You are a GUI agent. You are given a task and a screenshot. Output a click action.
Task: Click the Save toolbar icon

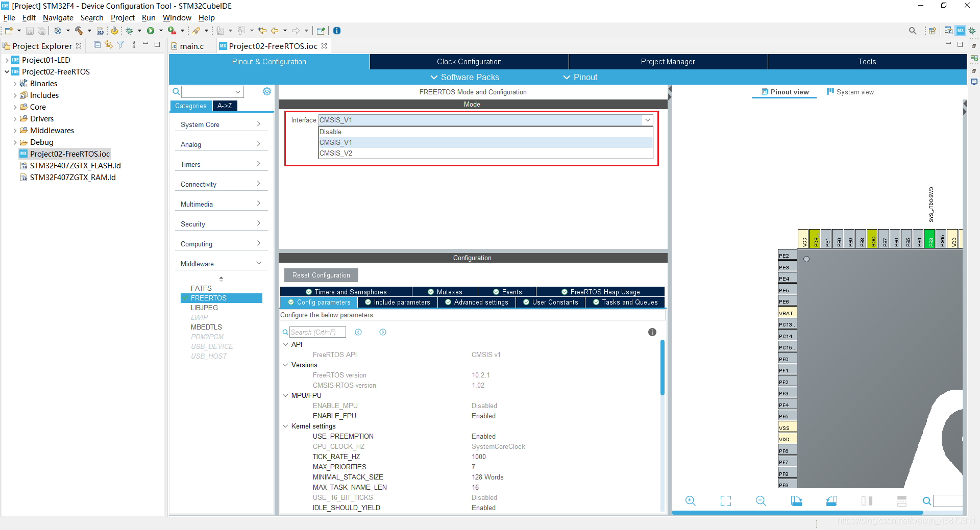tap(30, 31)
